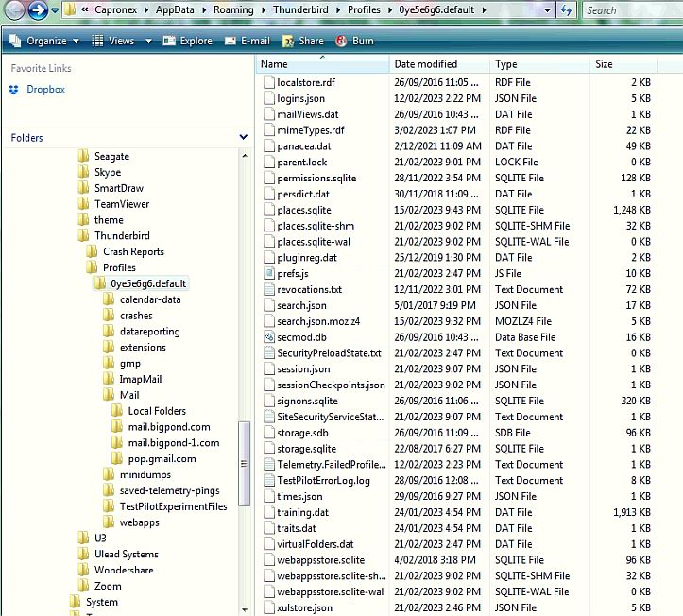Select the webappsstore.sqlite-wal file name

[331, 592]
